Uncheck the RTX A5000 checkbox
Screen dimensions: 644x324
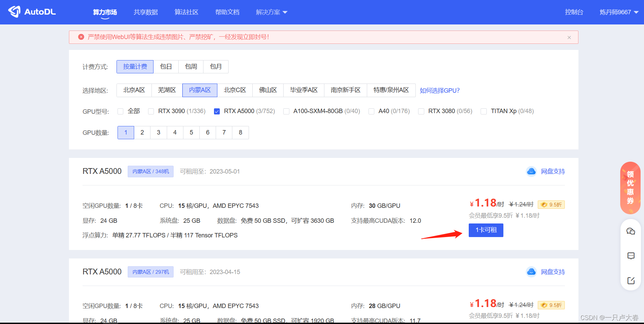coord(217,111)
